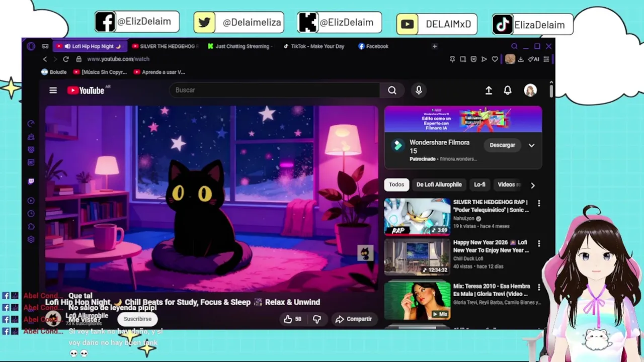Open Aprende a usar V... bookmark
Image resolution: width=644 pixels, height=362 pixels.
[159, 72]
